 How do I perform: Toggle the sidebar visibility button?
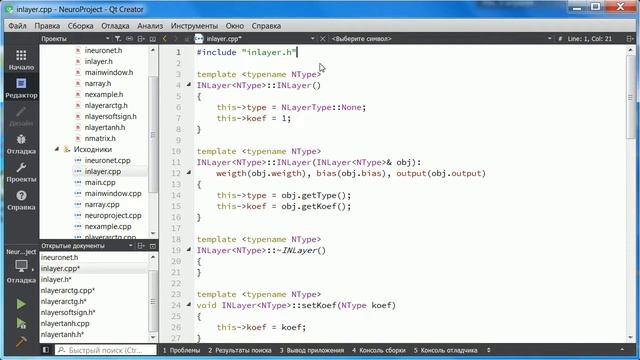point(46,350)
